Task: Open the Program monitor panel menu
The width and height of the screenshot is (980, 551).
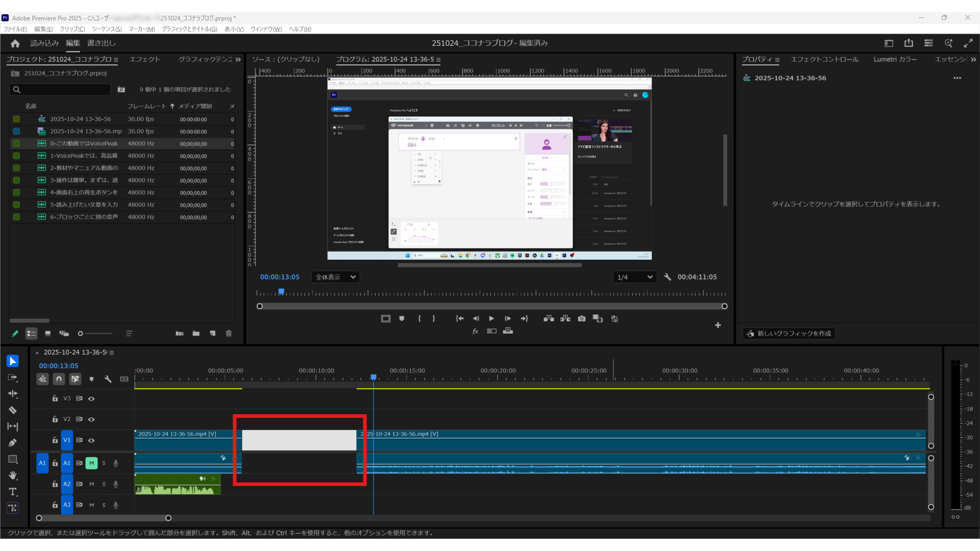Action: tap(438, 60)
